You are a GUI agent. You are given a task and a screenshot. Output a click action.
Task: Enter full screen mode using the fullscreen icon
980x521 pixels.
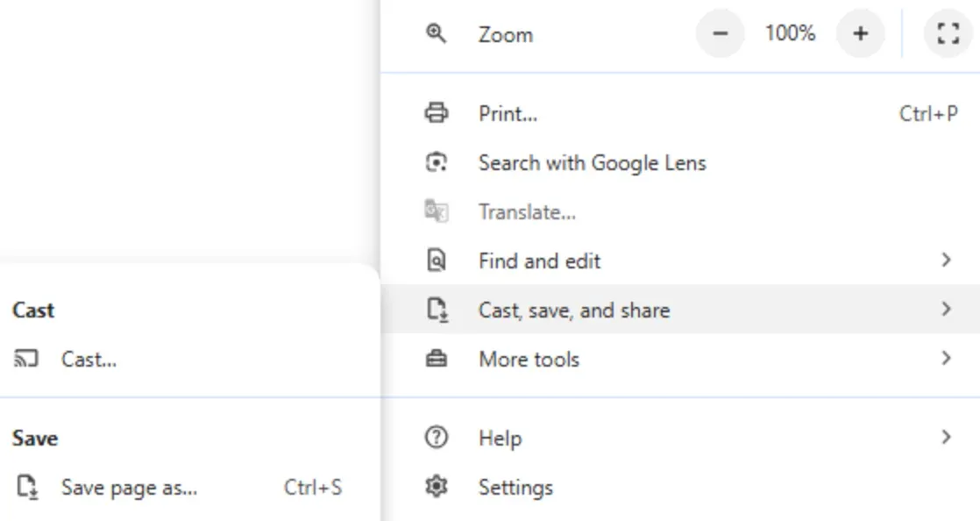948,34
